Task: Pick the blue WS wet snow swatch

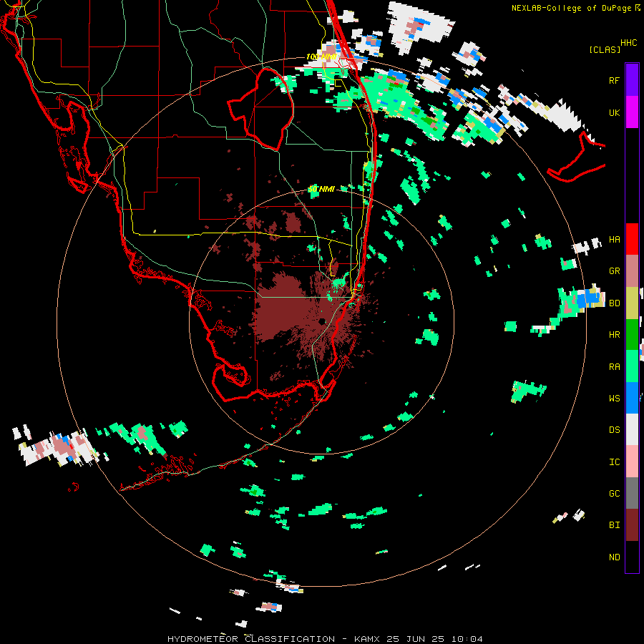Action: [x=632, y=398]
